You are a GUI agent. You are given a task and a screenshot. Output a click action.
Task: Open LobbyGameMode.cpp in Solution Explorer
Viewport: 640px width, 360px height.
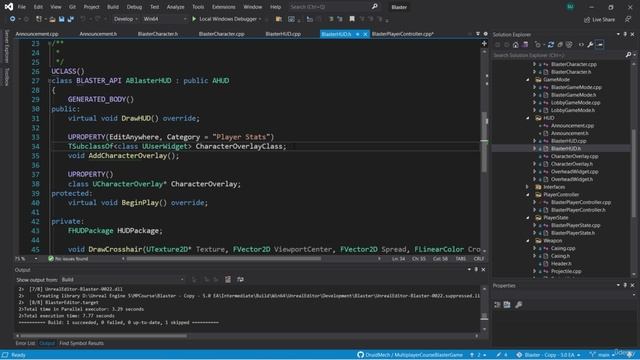coord(576,102)
